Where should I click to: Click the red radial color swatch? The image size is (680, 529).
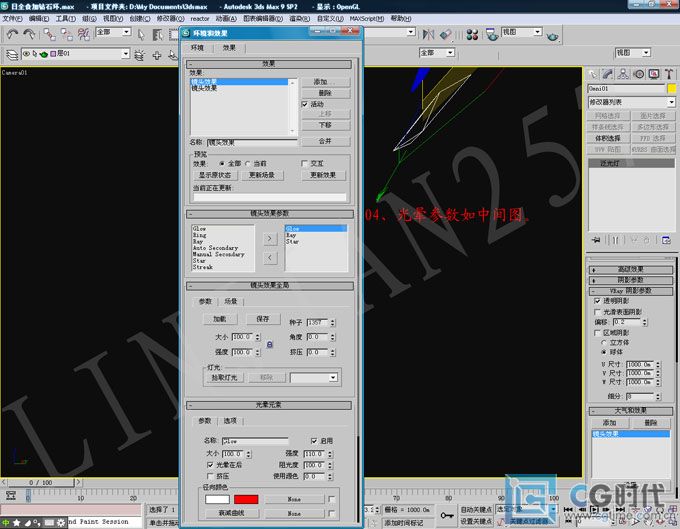(246, 500)
